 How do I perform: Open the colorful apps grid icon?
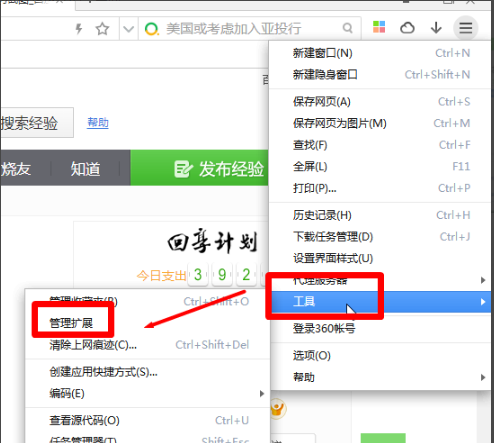pos(379,27)
